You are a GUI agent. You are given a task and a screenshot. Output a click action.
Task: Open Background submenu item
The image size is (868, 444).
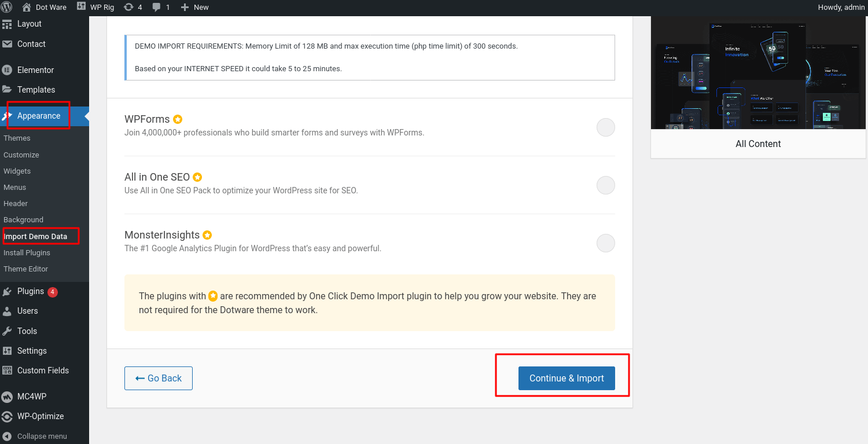[x=24, y=220]
